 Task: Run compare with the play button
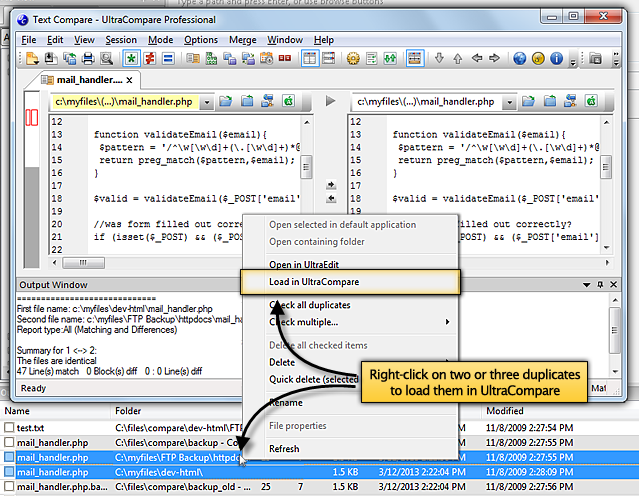(331, 101)
